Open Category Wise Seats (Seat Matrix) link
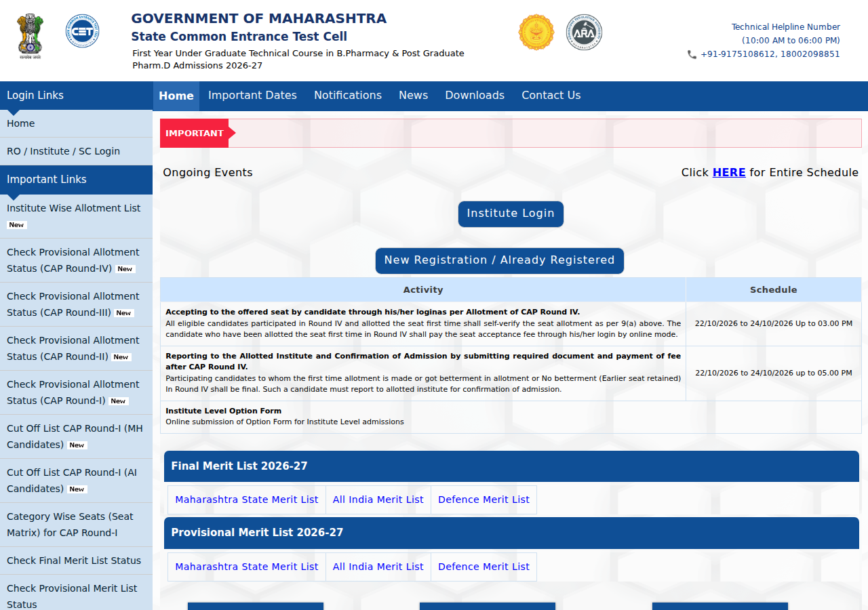This screenshot has width=868, height=610. [76, 525]
